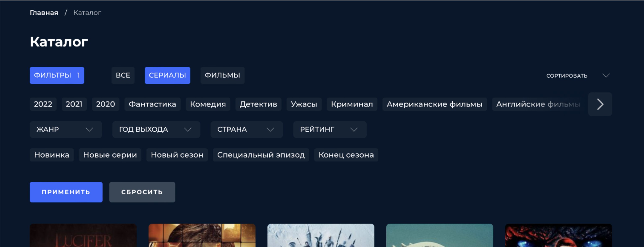The width and height of the screenshot is (644, 247).
Task: Choose the Фантастика genre tag
Action: coord(152,104)
